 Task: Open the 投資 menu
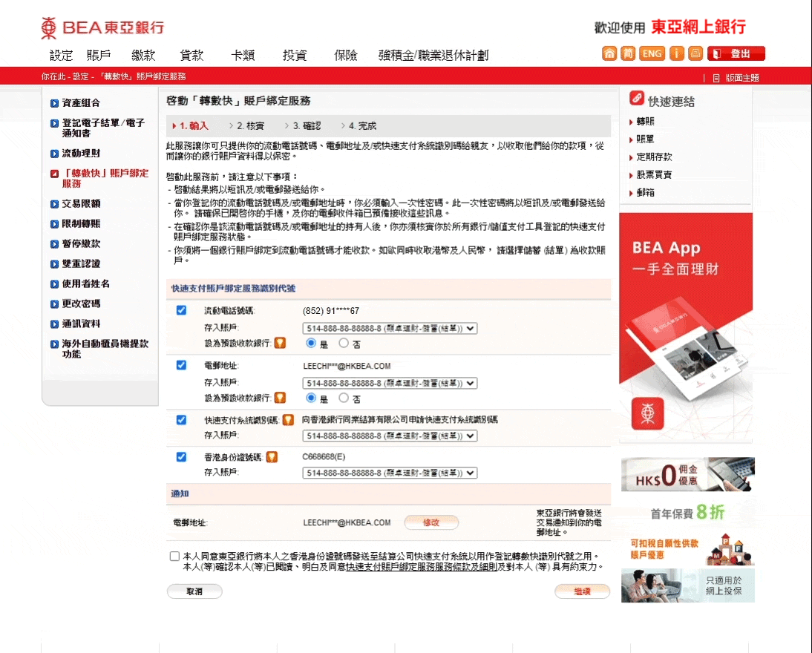295,56
